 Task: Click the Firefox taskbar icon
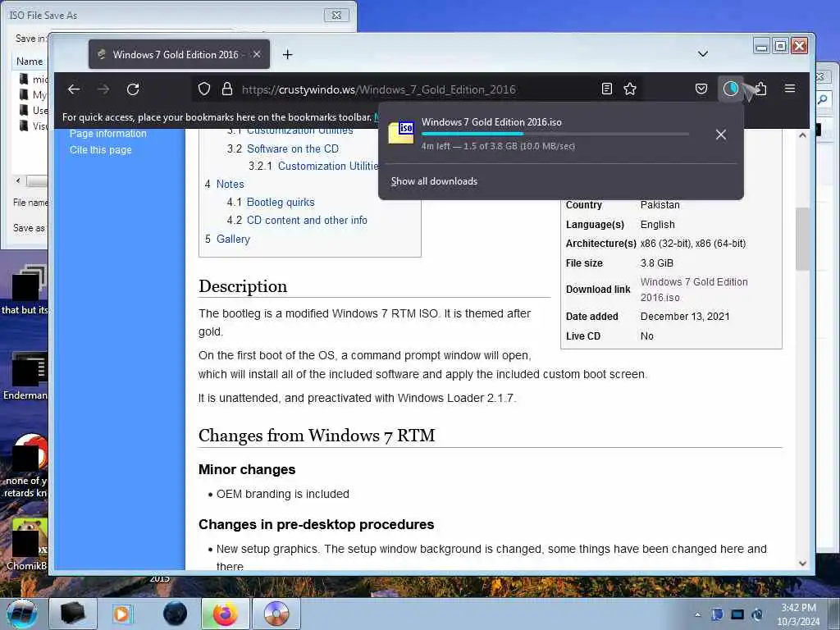click(x=225, y=614)
